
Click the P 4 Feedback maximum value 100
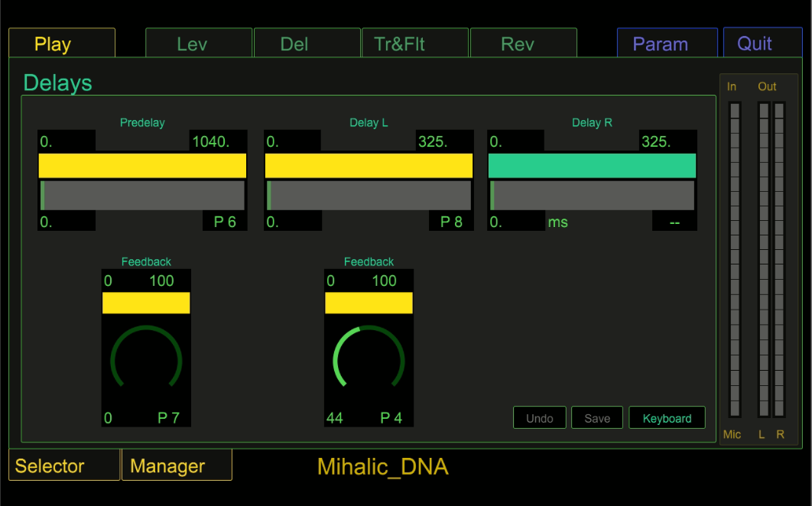[x=385, y=281]
